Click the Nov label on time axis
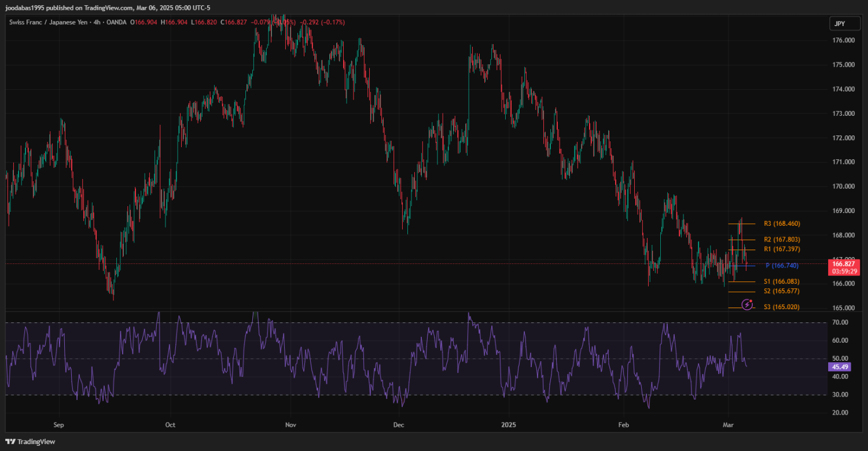This screenshot has width=868, height=451. (x=290, y=424)
